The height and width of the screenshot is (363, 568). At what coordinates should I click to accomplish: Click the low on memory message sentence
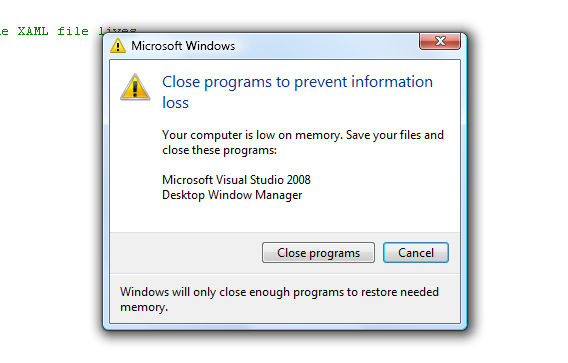(x=303, y=135)
